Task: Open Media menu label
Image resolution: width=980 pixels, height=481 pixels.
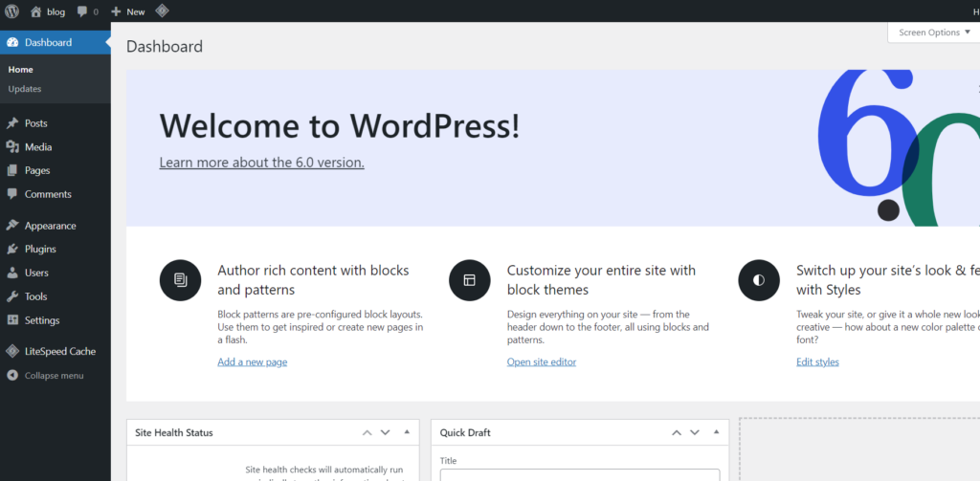Action: click(x=38, y=147)
